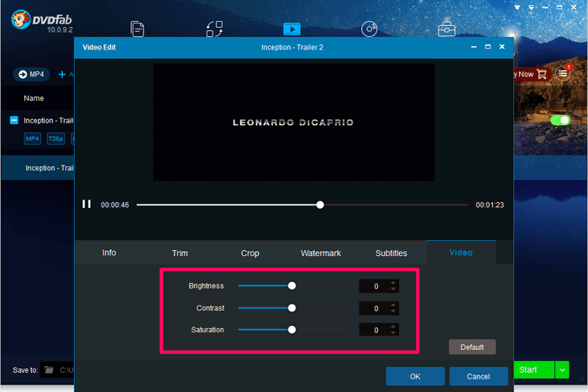
Task: Minimize the Video Edit dialog
Action: [x=474, y=47]
